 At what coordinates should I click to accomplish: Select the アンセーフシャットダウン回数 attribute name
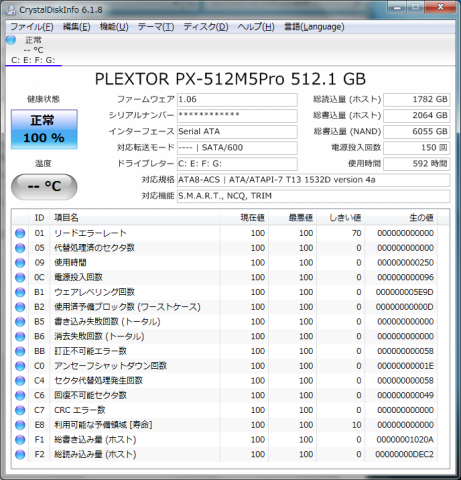click(110, 366)
